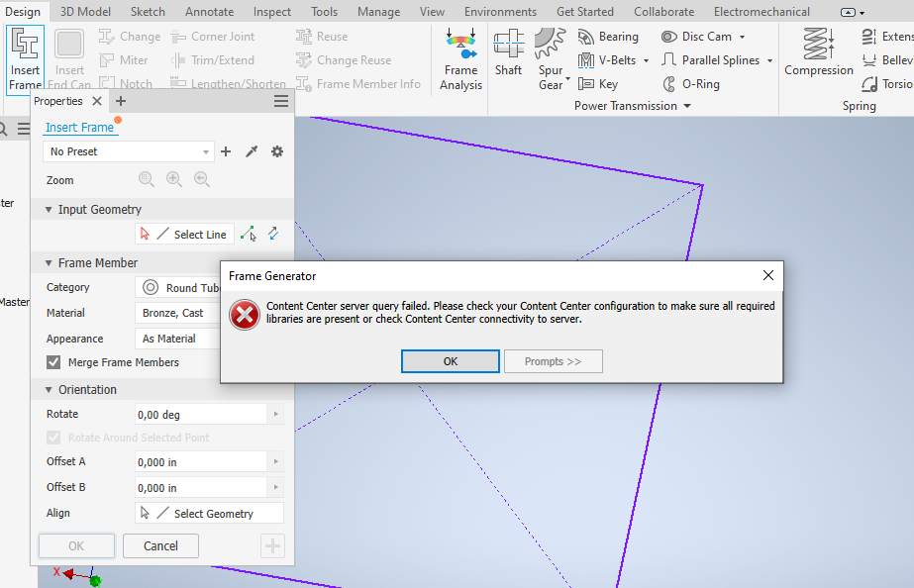The height and width of the screenshot is (588, 914).
Task: Select the Change Reuse tool
Action: coord(344,60)
